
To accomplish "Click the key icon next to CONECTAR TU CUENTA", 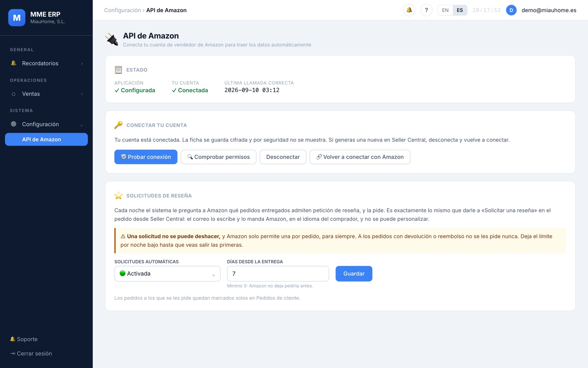I will pyautogui.click(x=118, y=125).
